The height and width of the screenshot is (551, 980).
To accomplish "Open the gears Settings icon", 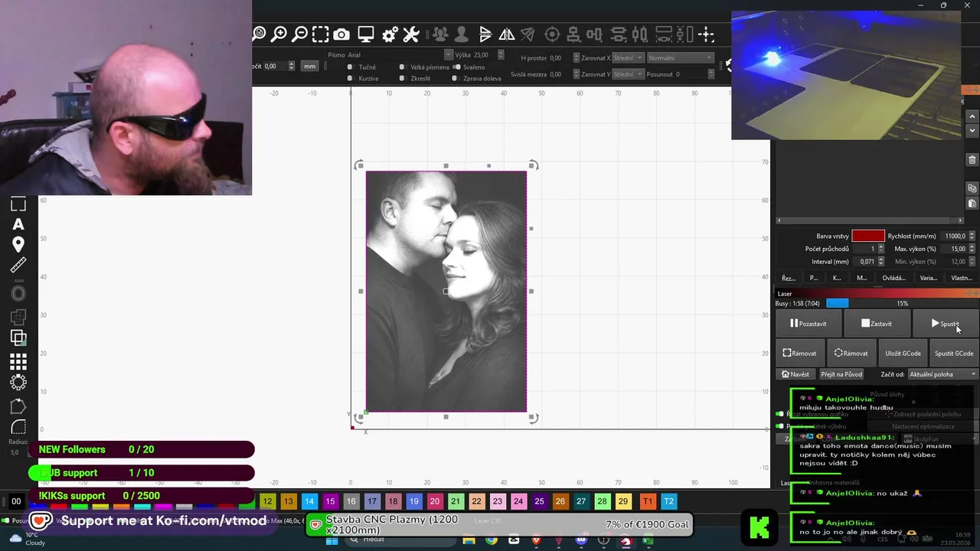I will tap(390, 34).
